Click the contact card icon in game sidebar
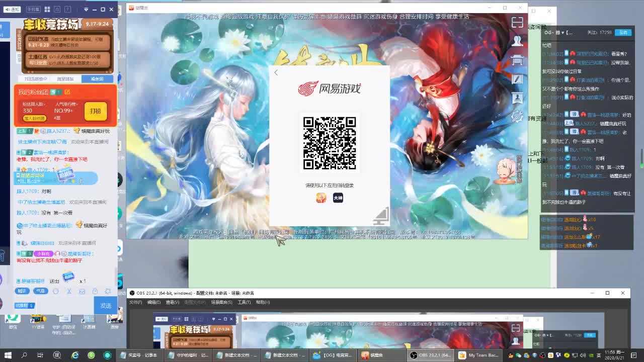The image size is (644, 362). click(517, 98)
